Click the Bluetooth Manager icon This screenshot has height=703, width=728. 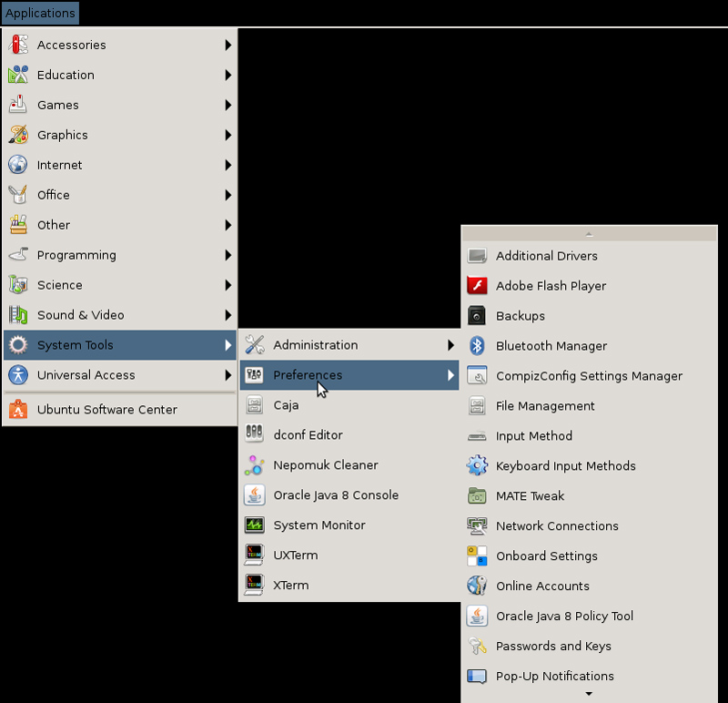click(x=477, y=346)
